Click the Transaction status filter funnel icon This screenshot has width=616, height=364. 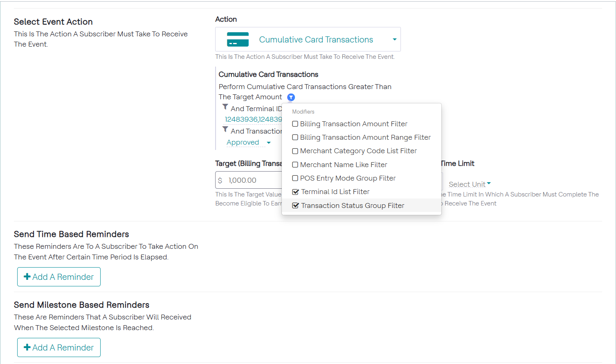[x=225, y=130]
